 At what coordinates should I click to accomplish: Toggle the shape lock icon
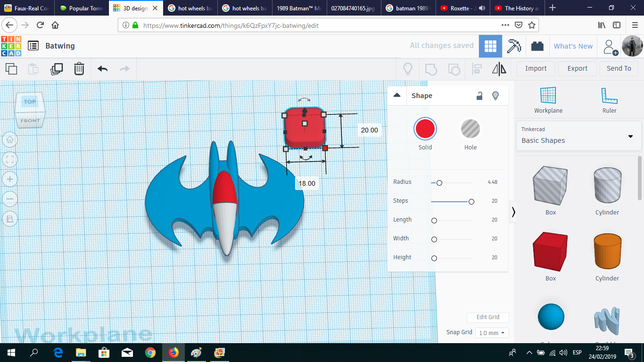tap(479, 96)
